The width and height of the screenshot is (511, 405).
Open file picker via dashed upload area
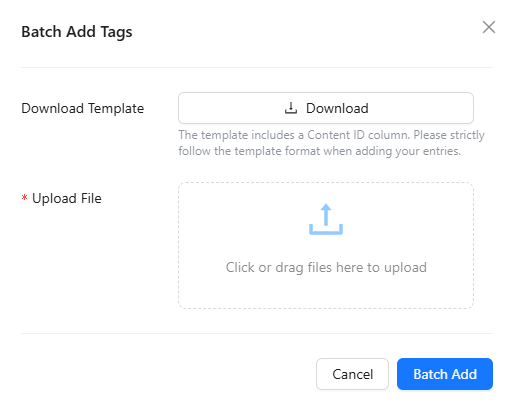326,245
